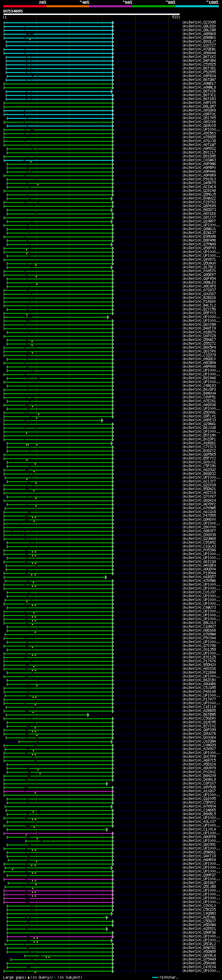Select label UniRef100_P18660
The width and height of the screenshot is (222, 980).
(199, 302)
